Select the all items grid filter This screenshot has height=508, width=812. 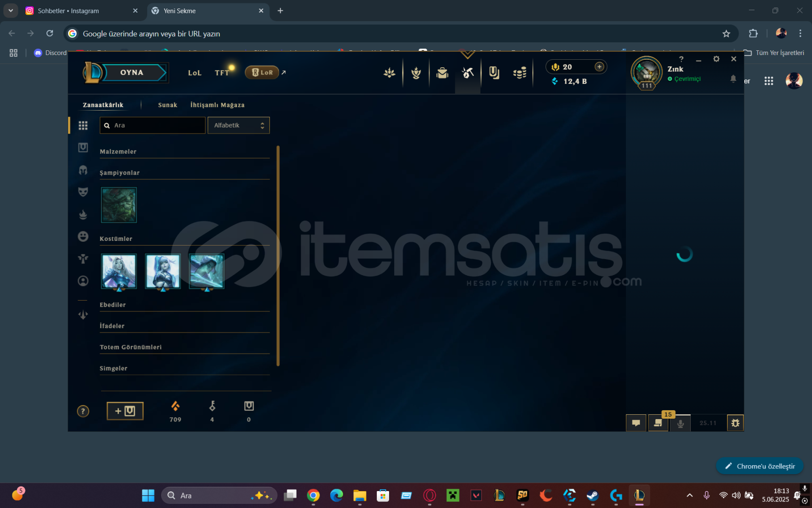(83, 126)
